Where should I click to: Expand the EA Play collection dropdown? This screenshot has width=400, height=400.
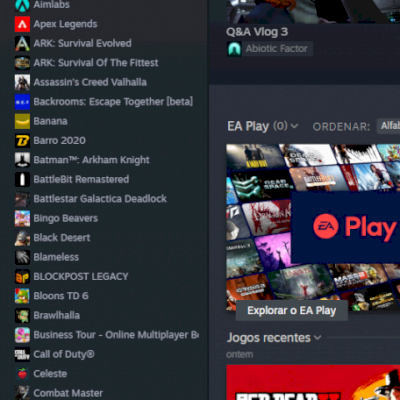coord(294,126)
